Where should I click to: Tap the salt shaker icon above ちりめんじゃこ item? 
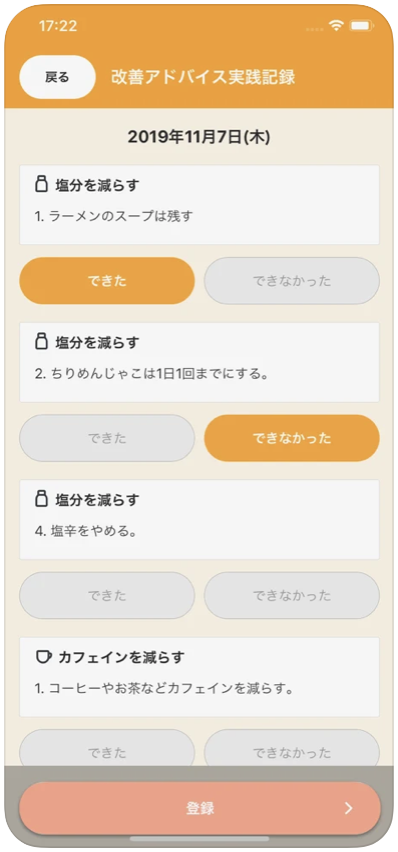point(41,342)
